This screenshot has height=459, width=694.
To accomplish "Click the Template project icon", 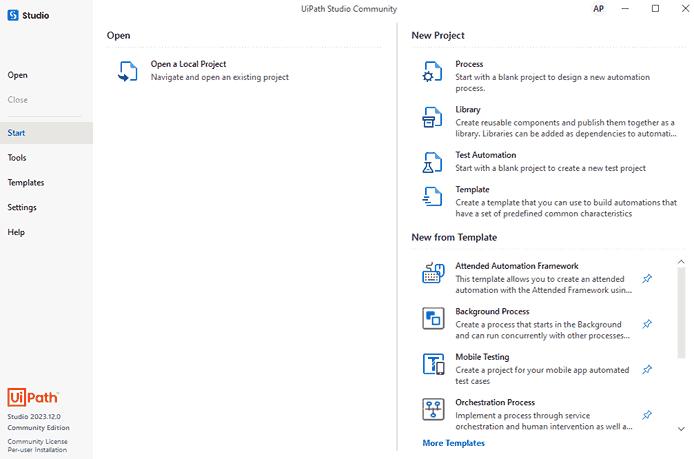I will click(432, 197).
